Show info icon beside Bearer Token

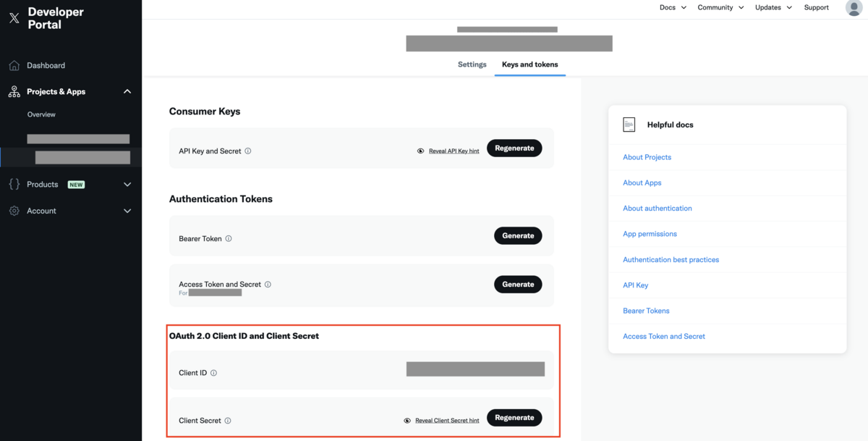[229, 238]
